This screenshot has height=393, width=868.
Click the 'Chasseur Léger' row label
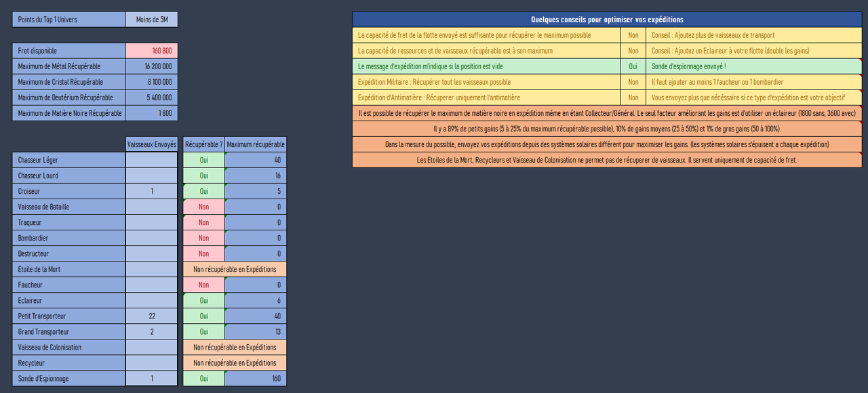(x=69, y=160)
